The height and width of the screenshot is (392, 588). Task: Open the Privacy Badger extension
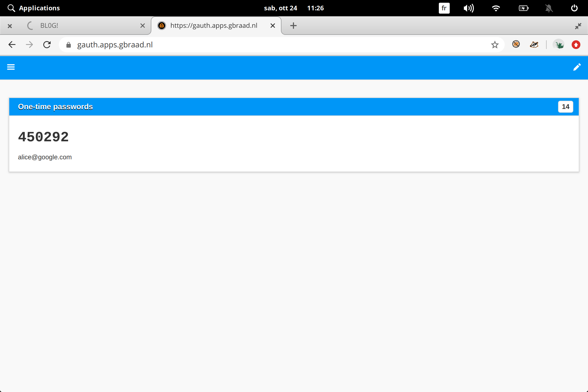(534, 44)
